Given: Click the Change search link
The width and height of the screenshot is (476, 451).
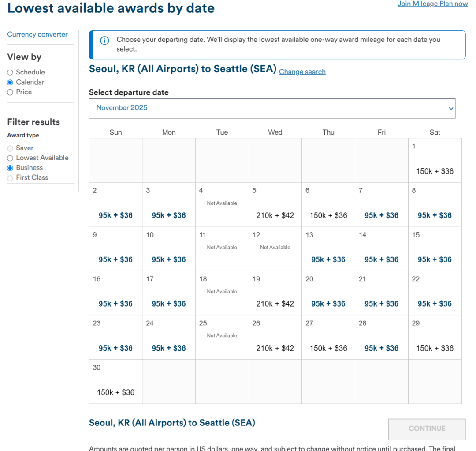Looking at the screenshot, I should click(302, 72).
